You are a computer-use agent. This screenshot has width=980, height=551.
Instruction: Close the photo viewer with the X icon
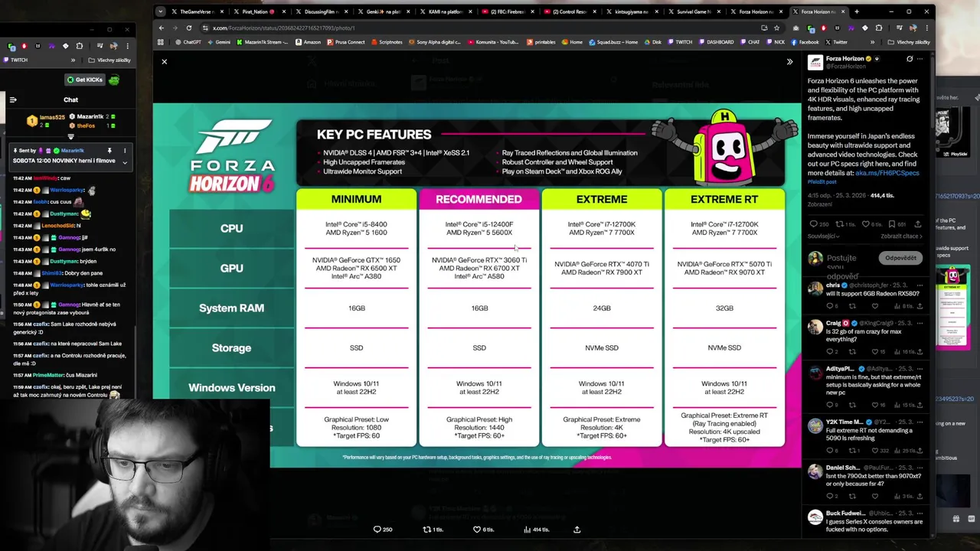(164, 61)
